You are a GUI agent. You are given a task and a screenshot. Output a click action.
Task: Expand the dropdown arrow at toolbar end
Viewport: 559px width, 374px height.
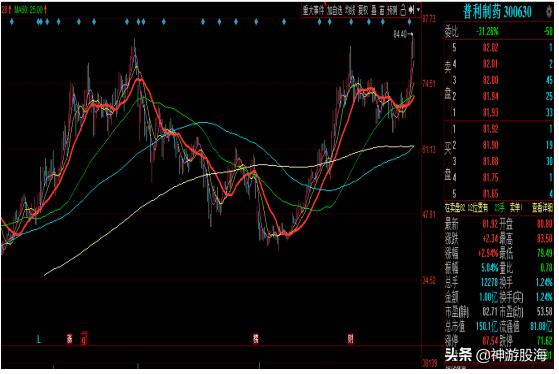[x=418, y=10]
